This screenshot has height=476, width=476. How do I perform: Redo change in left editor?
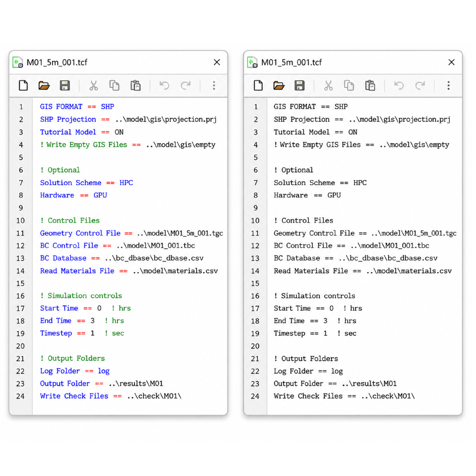[186, 85]
